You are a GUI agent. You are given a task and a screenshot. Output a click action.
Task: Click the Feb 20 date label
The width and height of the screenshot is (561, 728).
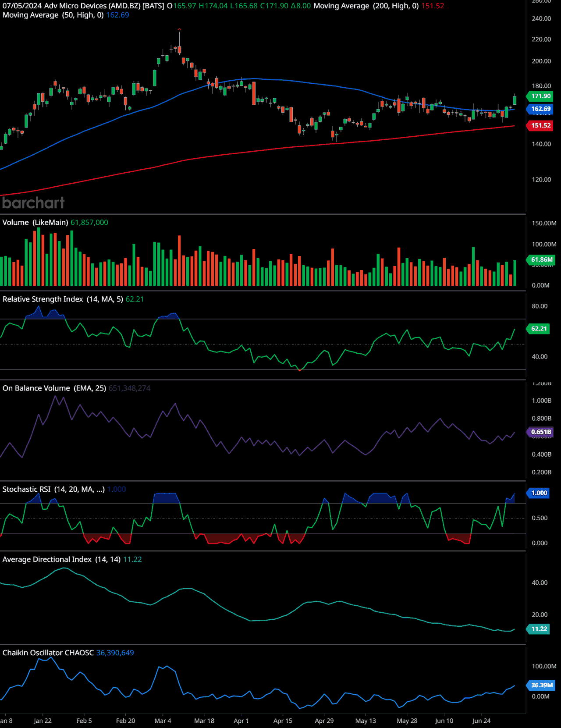click(125, 721)
